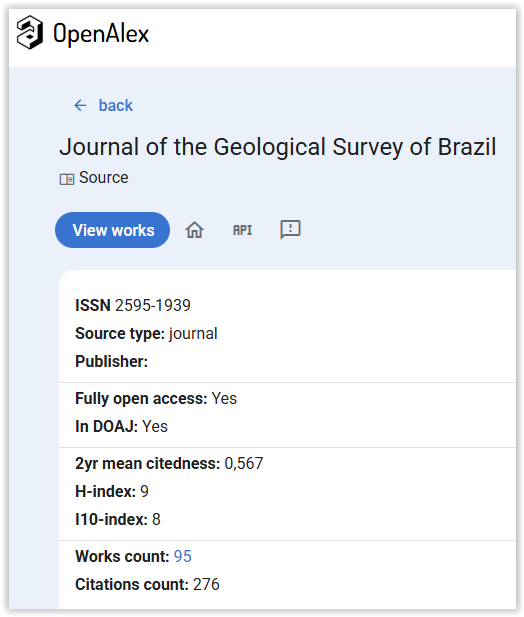Open the journal homepage via house icon
This screenshot has width=524, height=617.
tap(194, 230)
